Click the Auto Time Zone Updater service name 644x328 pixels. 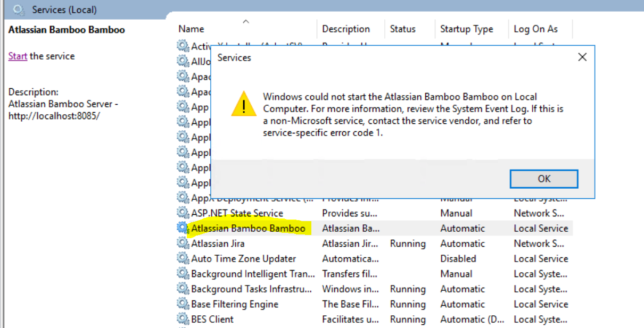click(x=244, y=258)
